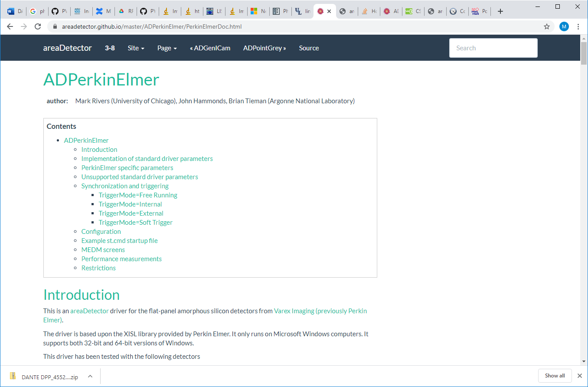Open the Configuration contents link

[x=101, y=232]
